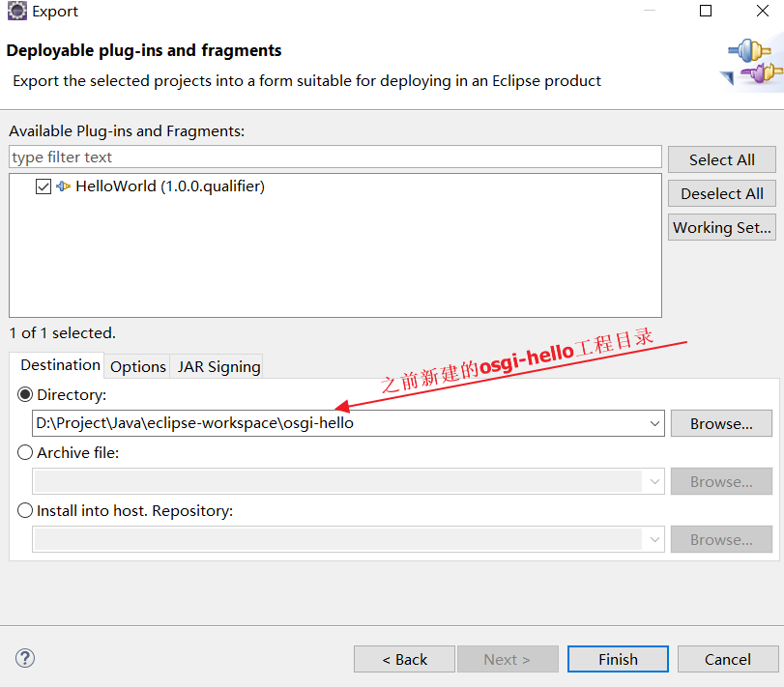Expand the Archive file dropdown arrow
Screen dimensions: 784x687
tap(654, 481)
